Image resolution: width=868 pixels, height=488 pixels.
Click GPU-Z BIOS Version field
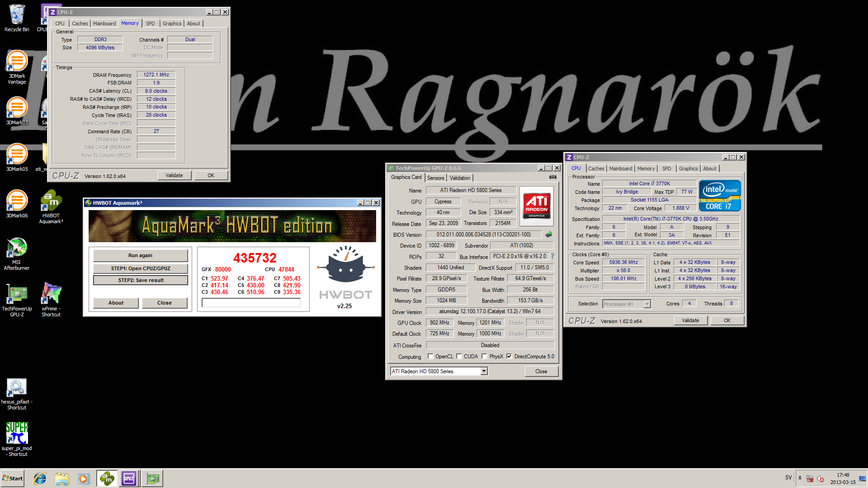point(483,235)
